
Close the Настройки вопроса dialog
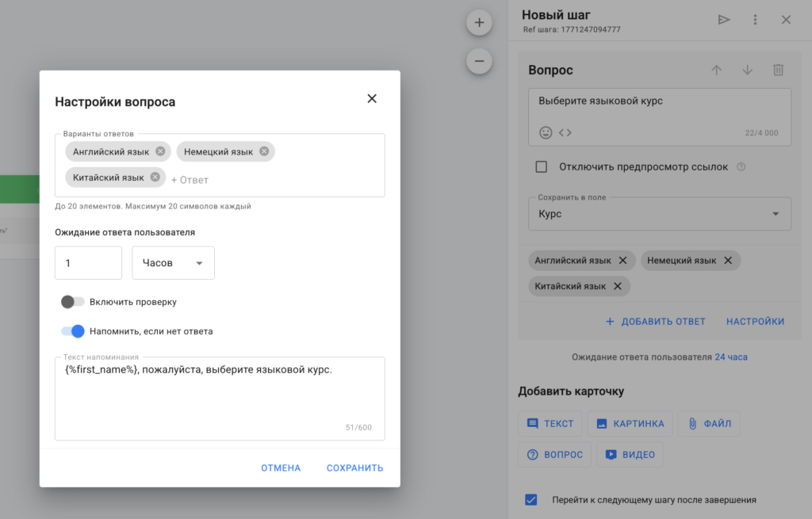click(372, 99)
